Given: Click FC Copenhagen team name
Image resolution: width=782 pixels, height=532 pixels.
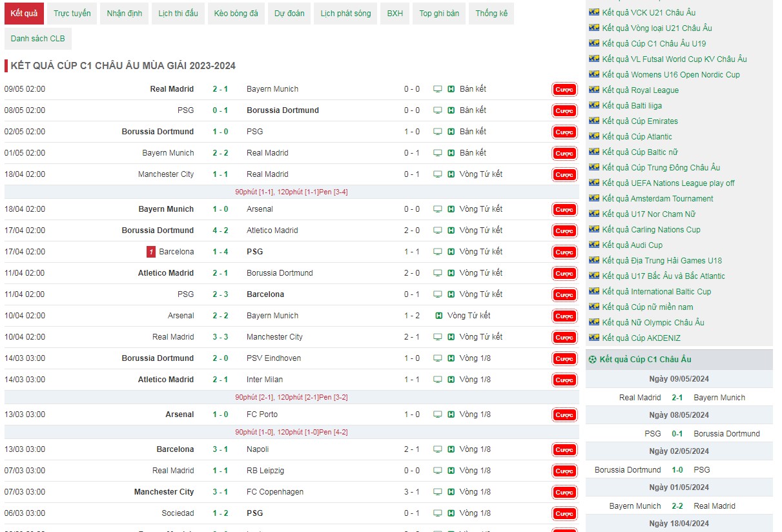Looking at the screenshot, I should click(x=275, y=492).
